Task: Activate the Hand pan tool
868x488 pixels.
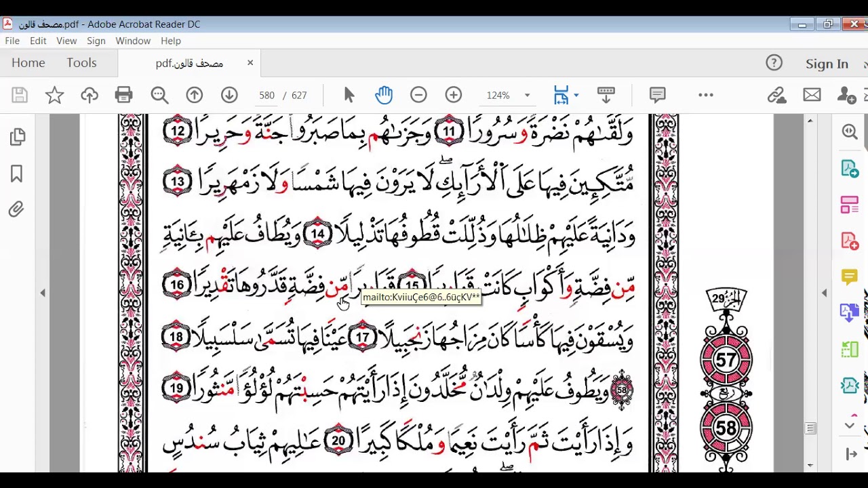Action: [384, 96]
